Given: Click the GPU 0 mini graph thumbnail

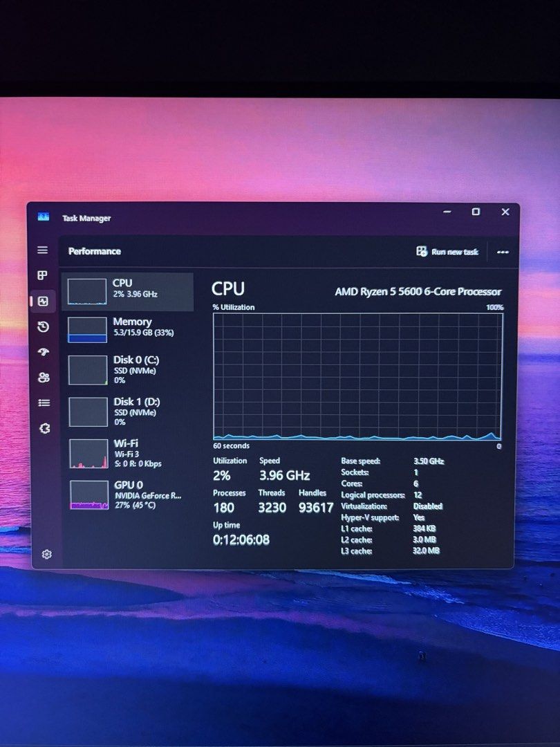Looking at the screenshot, I should click(89, 495).
